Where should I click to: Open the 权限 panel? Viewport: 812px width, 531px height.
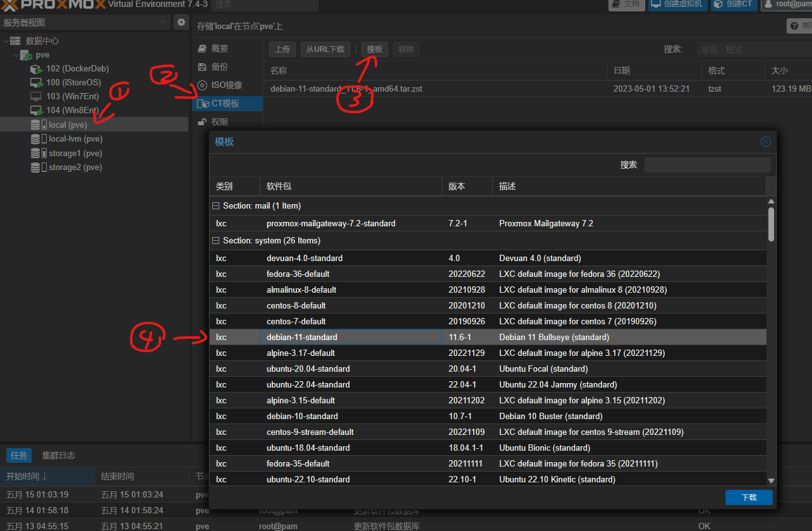point(227,121)
